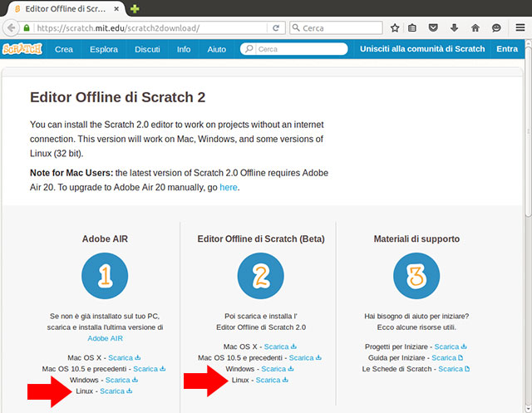This screenshot has height=413, width=532.
Task: Click the Materiali di supporto heading
Action: pyautogui.click(x=416, y=239)
